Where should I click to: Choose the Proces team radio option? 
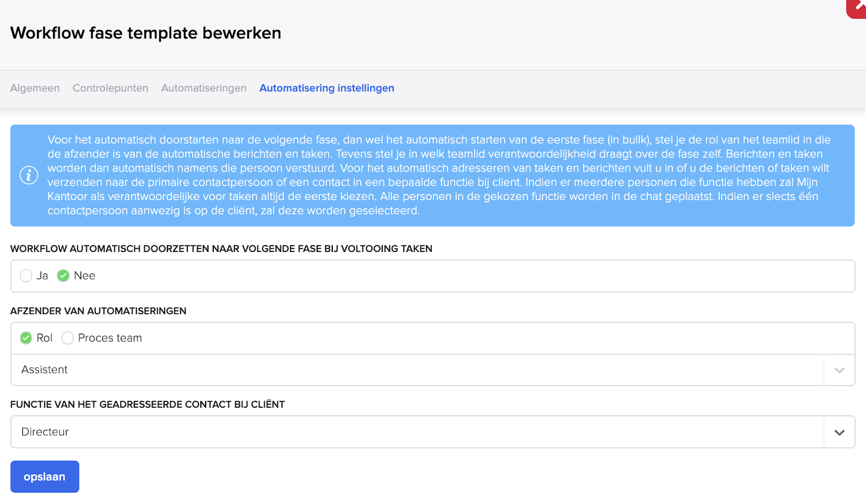click(67, 338)
